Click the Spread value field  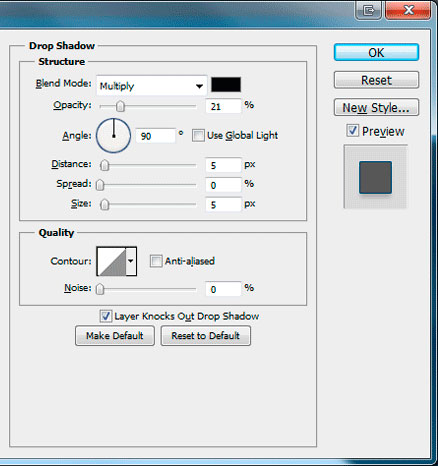click(x=223, y=185)
